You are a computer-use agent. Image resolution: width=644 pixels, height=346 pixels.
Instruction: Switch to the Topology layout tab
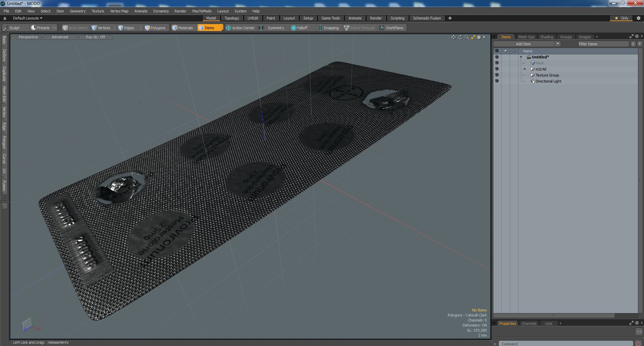(232, 18)
